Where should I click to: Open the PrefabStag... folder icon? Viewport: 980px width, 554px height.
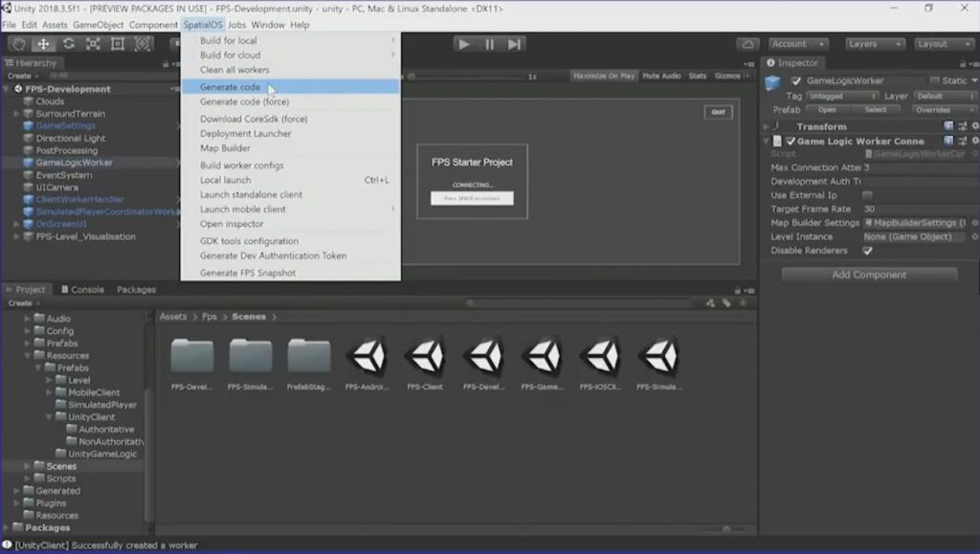[309, 356]
